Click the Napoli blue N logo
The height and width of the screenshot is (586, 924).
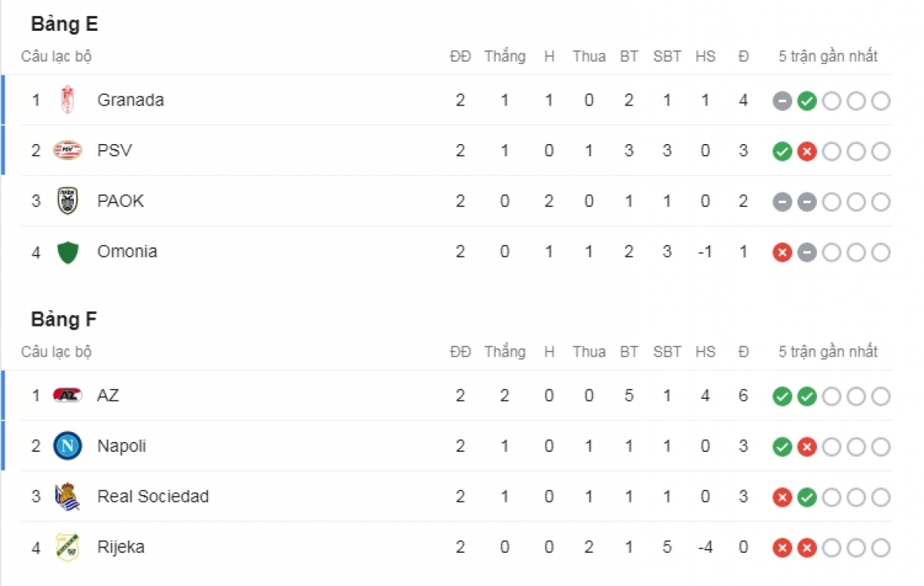68,446
